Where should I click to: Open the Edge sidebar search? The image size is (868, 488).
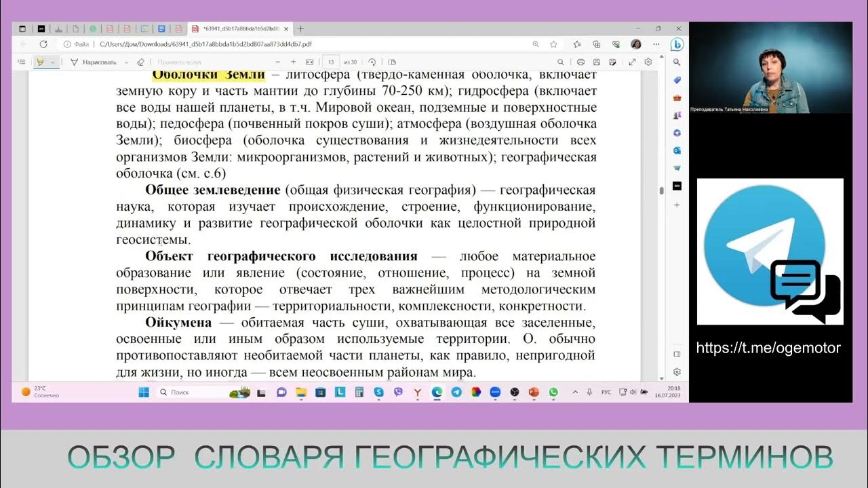[x=677, y=62]
